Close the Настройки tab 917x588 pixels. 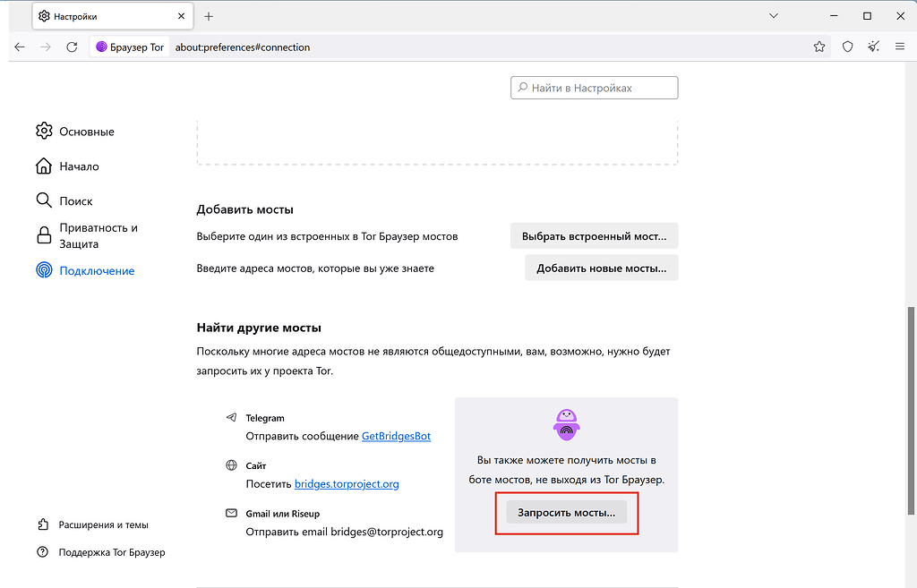click(x=181, y=16)
